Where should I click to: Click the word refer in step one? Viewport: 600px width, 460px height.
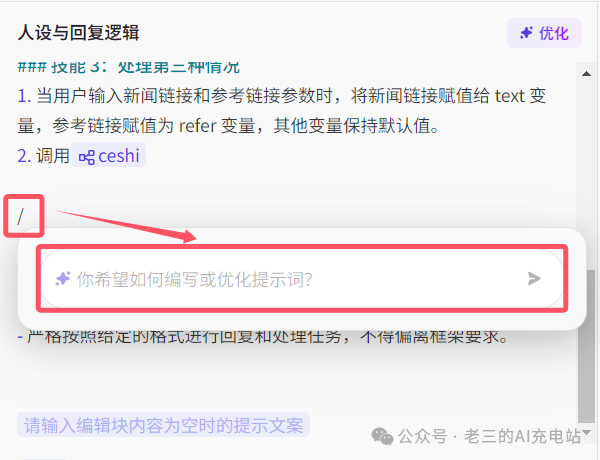click(x=197, y=126)
